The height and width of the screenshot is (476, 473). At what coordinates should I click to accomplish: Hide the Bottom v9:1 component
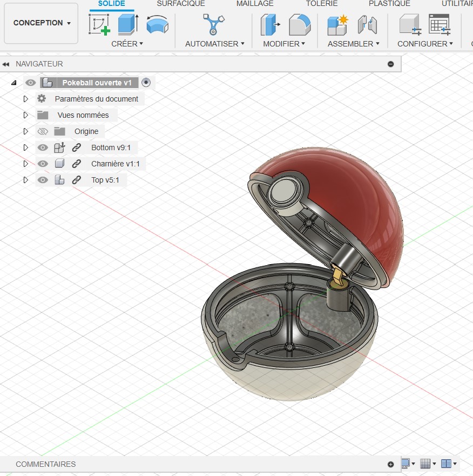[x=43, y=148]
